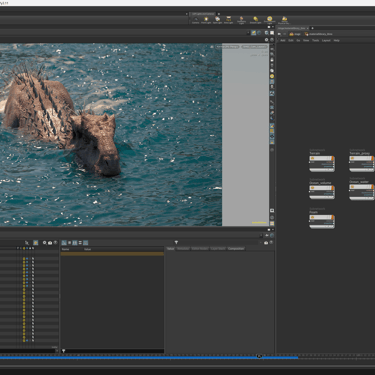
Task: Toggle orange flag on Foam node
Action: [x=332, y=217]
